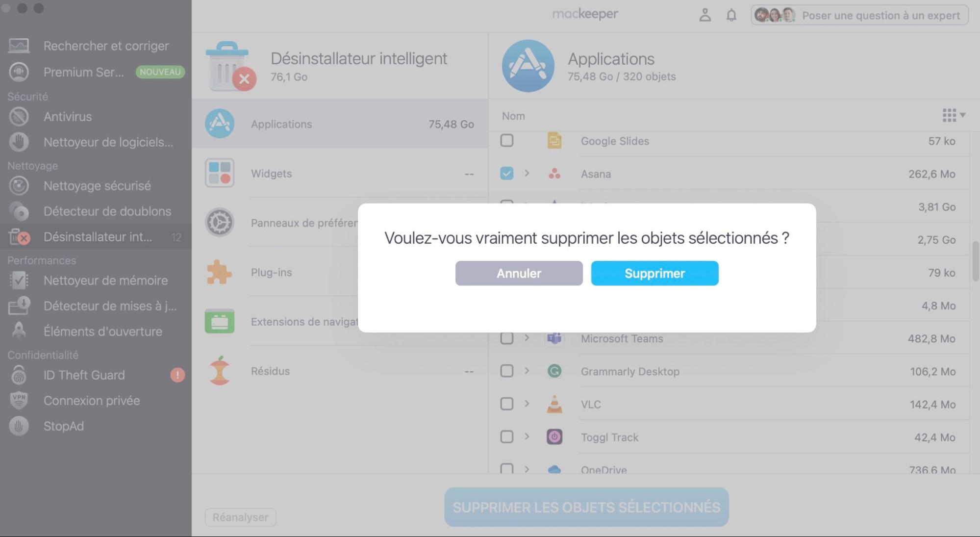
Task: Click the StopAd feature icon
Action: click(19, 426)
